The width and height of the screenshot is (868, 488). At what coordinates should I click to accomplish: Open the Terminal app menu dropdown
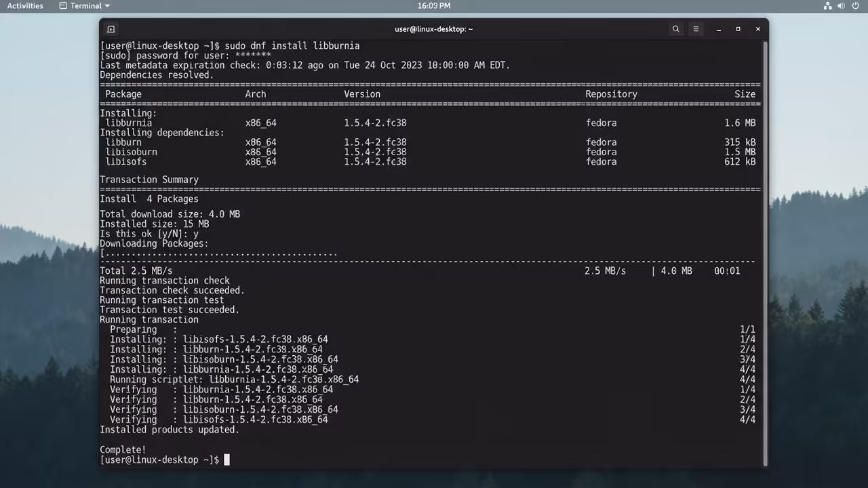(x=85, y=5)
